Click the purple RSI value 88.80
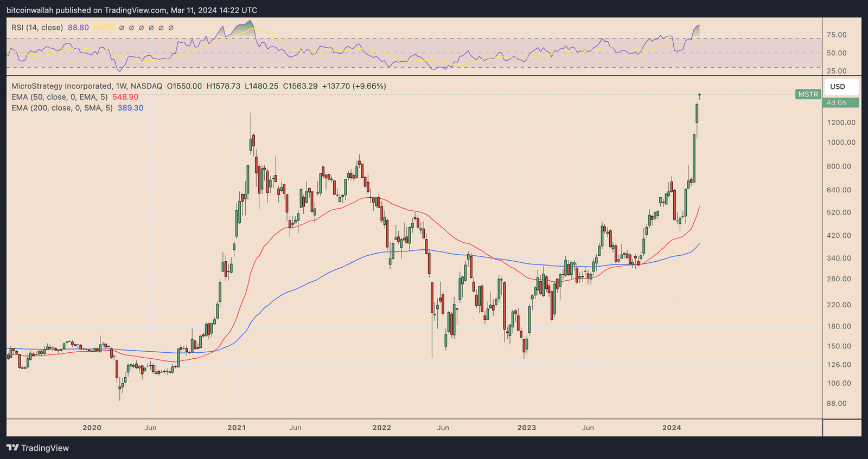This screenshot has width=868, height=459. click(78, 28)
